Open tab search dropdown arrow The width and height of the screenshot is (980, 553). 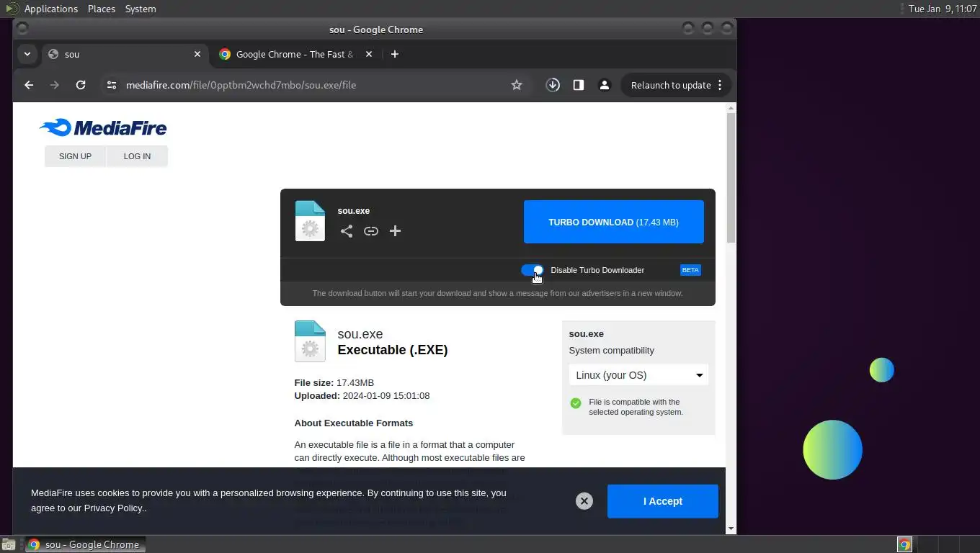(x=27, y=54)
